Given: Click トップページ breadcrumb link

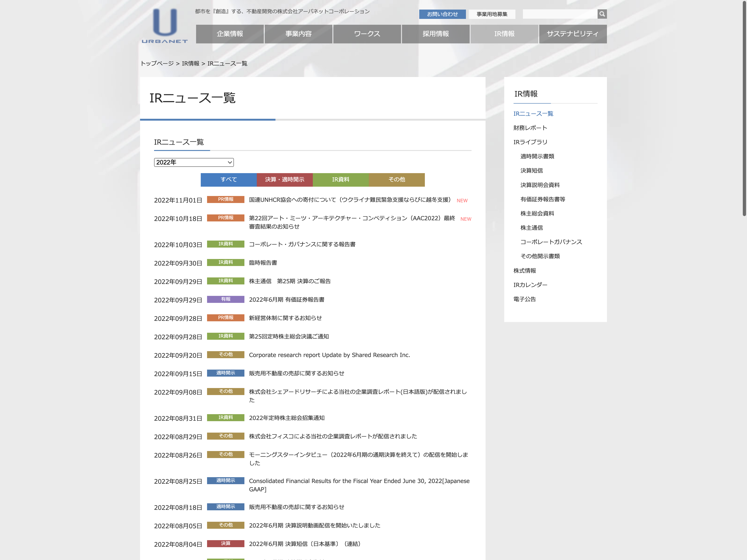Looking at the screenshot, I should [157, 63].
